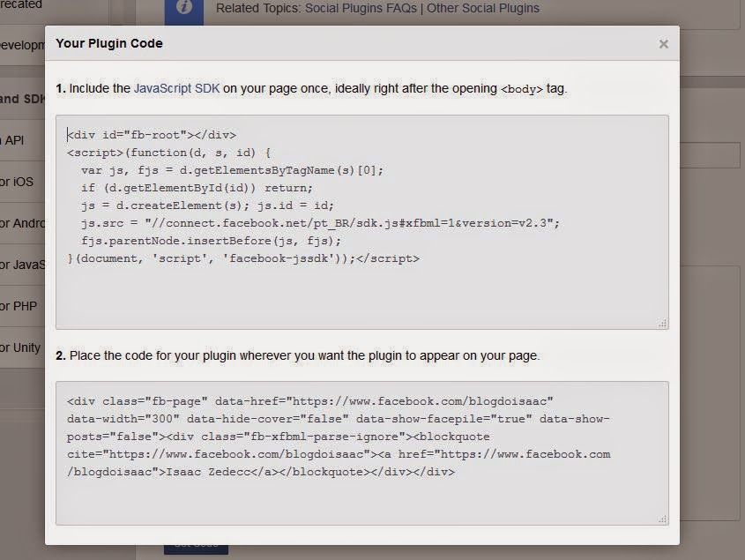Select the PHP sidebar item

(x=22, y=306)
